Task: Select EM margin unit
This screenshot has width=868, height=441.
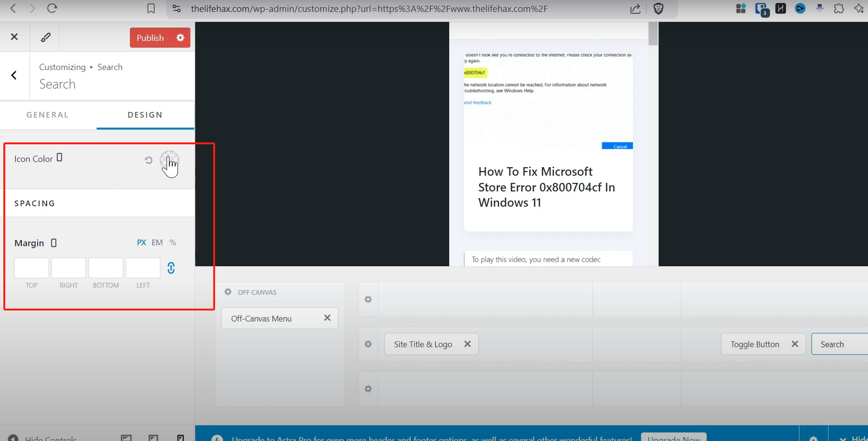Action: point(157,242)
